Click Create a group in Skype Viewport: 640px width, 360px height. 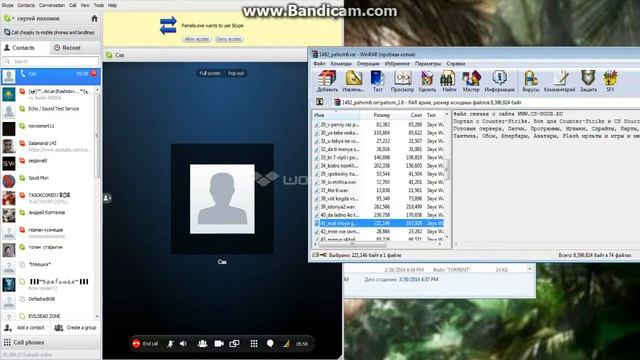pyautogui.click(x=76, y=328)
